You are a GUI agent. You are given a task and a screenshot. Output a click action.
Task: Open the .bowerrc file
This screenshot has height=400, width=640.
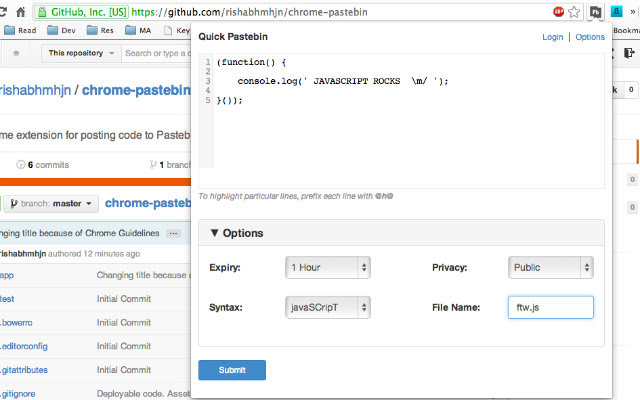click(x=16, y=322)
